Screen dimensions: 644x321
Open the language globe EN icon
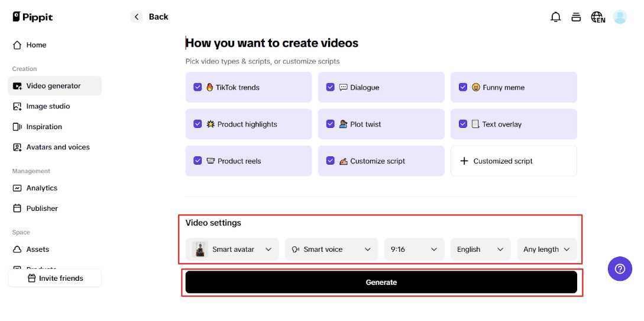click(x=598, y=17)
